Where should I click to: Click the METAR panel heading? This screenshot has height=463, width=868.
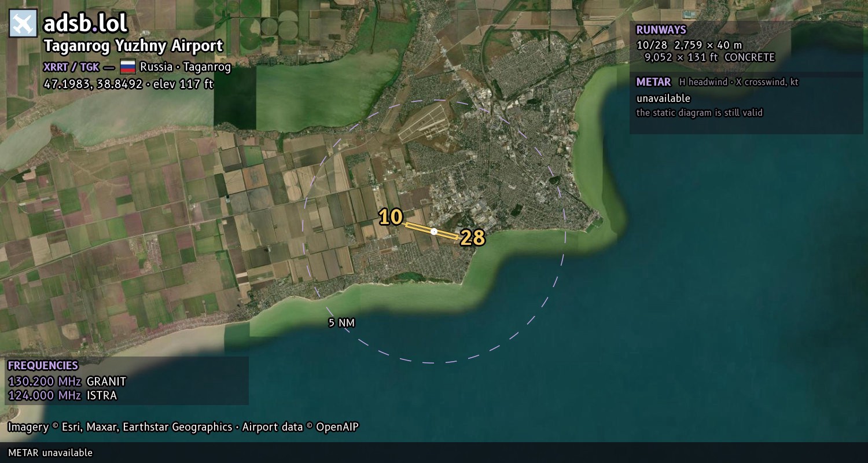click(x=653, y=82)
